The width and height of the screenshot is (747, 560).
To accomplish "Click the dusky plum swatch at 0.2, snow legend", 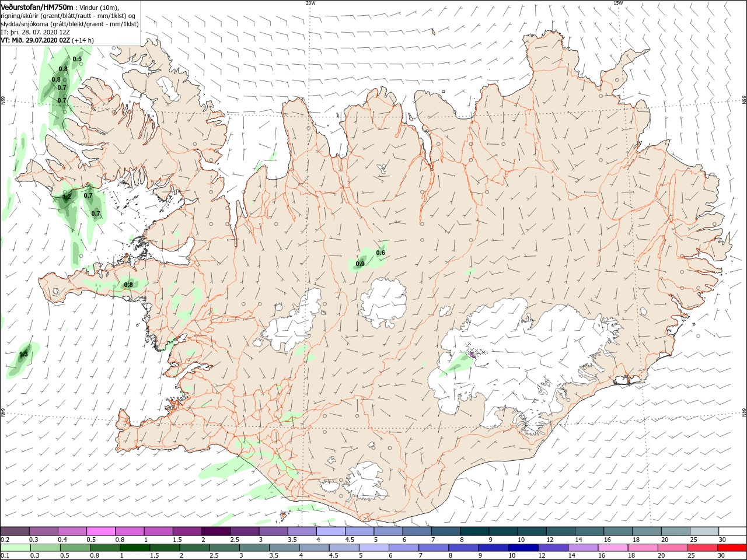I will [15, 531].
